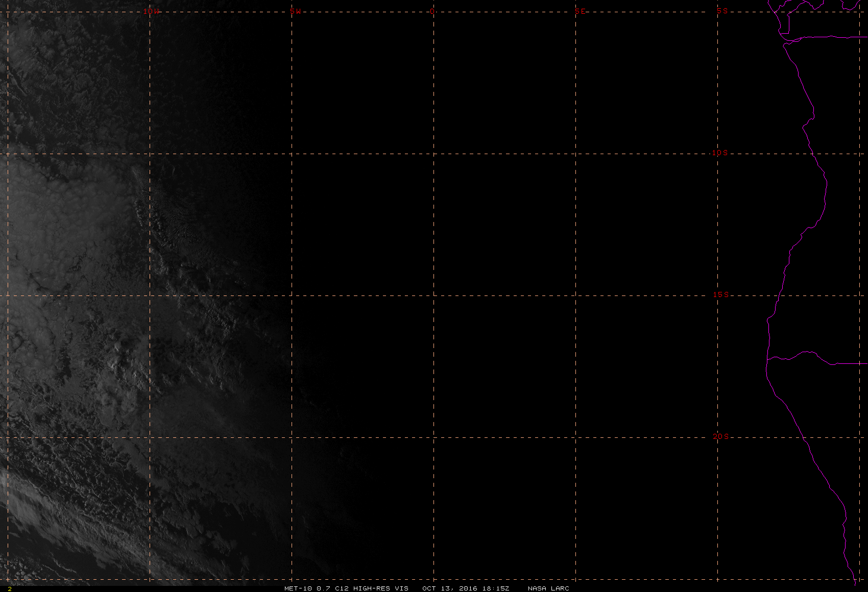Click the 5W longitude label

point(295,11)
